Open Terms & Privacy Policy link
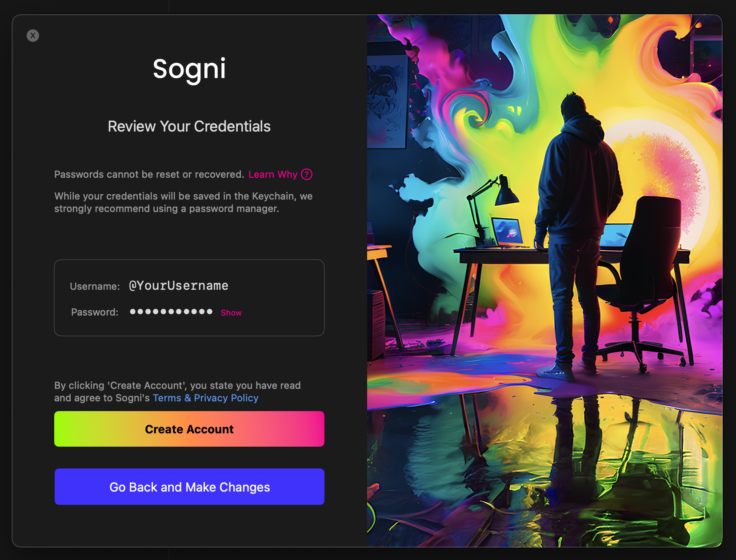Image resolution: width=736 pixels, height=560 pixels. (x=205, y=398)
